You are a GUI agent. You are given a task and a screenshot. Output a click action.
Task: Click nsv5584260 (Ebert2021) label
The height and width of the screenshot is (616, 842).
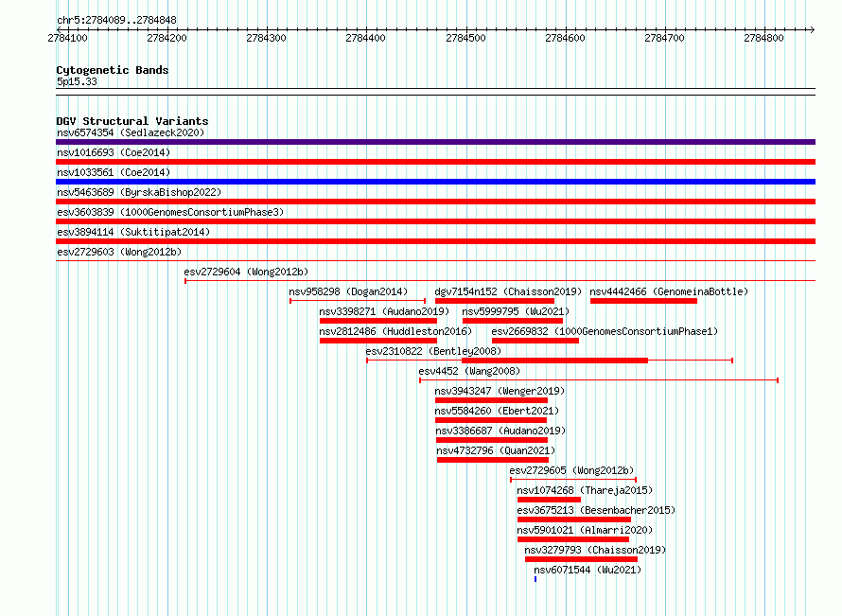tap(497, 411)
